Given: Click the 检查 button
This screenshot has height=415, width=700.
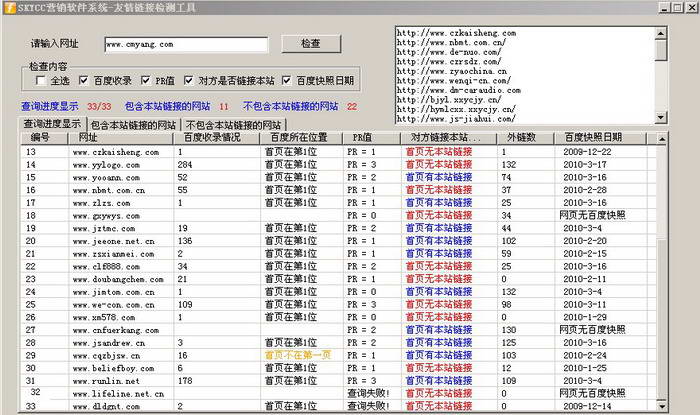Looking at the screenshot, I should [311, 44].
